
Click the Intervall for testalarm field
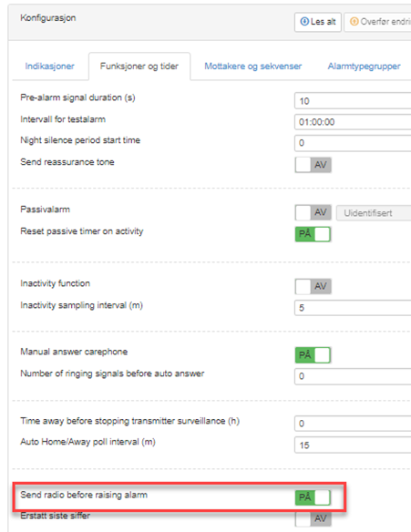point(353,122)
